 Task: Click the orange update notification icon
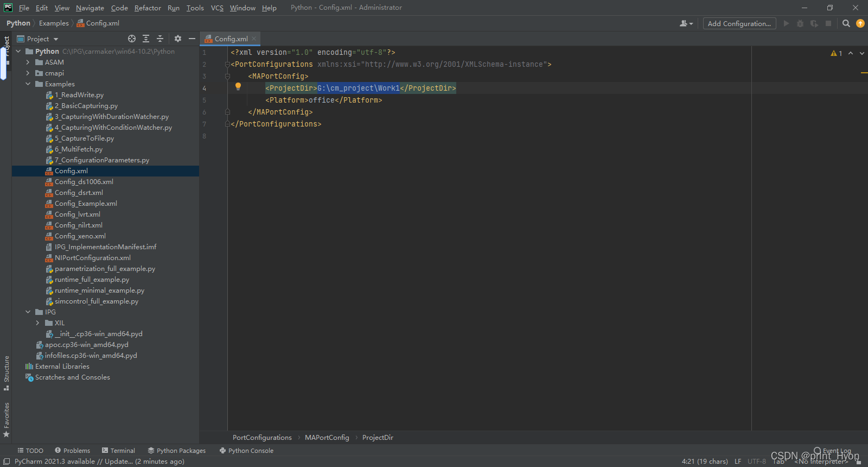[x=860, y=23]
